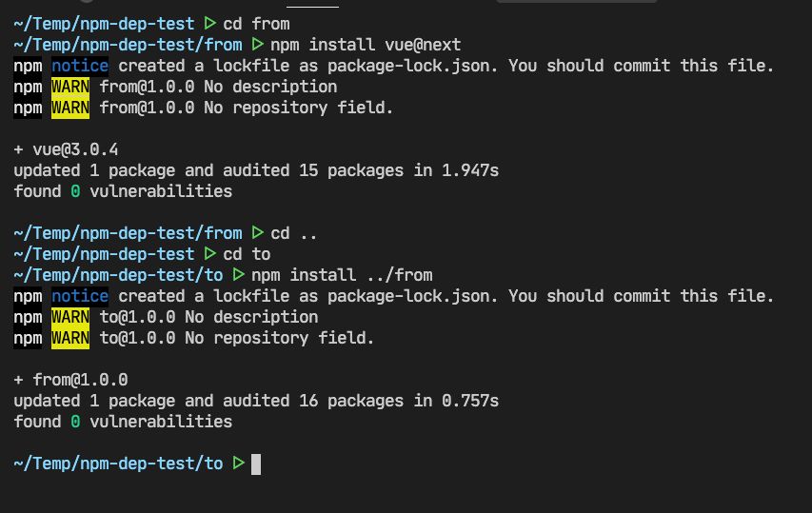Screen dimensions: 812x513
Task: Click the '+ vue@3.0.4' output line
Action: pyautogui.click(x=66, y=149)
